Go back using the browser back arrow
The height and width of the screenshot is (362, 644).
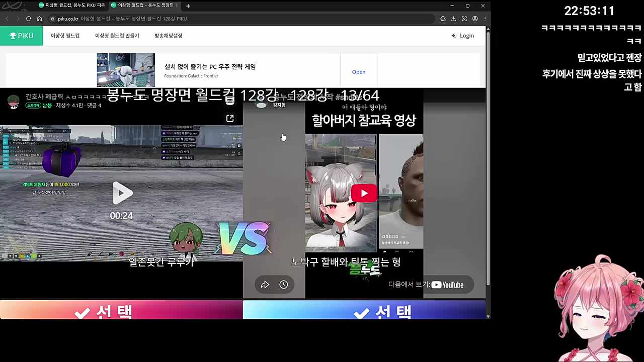point(7,19)
